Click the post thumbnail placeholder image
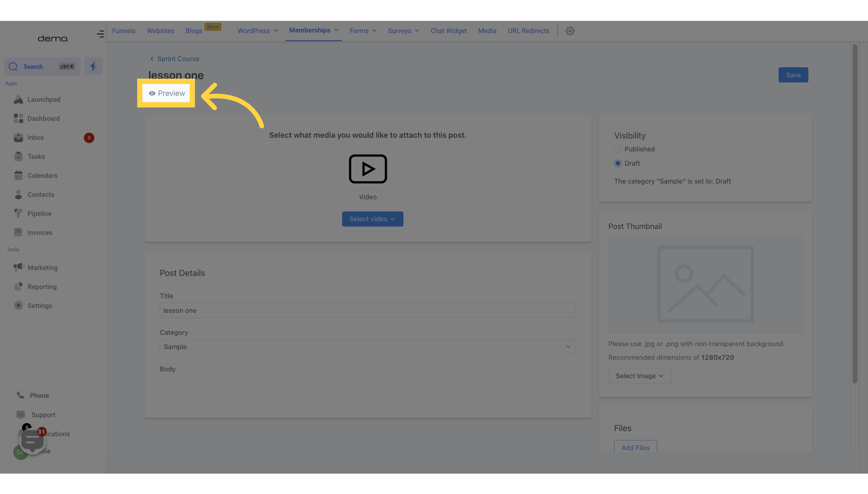Image resolution: width=868 pixels, height=494 pixels. coord(705,284)
